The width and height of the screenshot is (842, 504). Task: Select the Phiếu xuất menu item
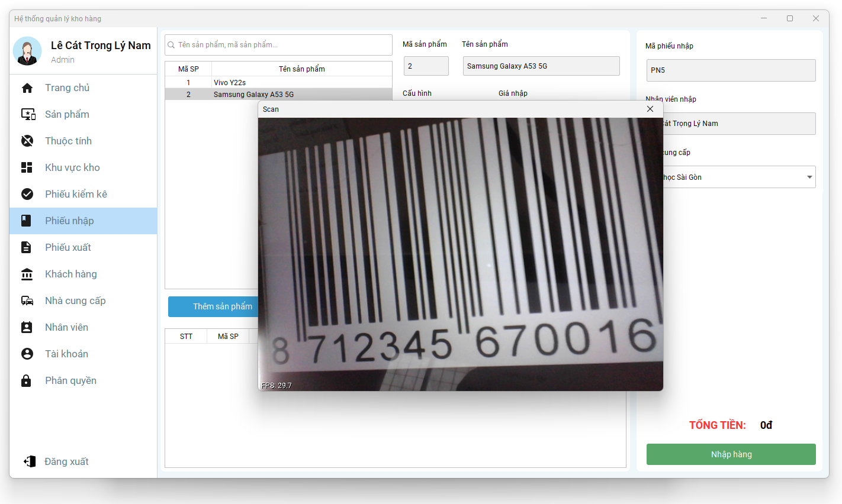coord(83,247)
